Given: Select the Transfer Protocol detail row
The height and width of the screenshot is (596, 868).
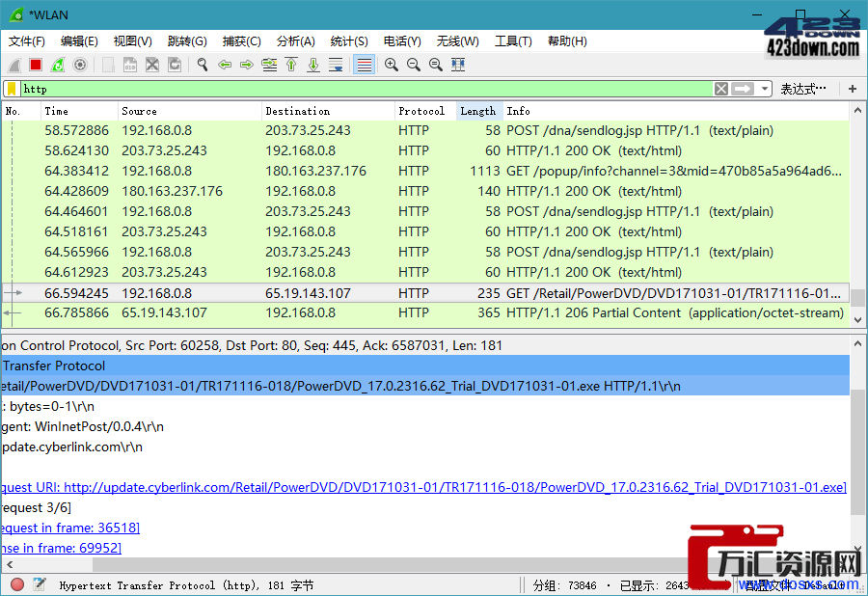Looking at the screenshot, I should [x=425, y=366].
